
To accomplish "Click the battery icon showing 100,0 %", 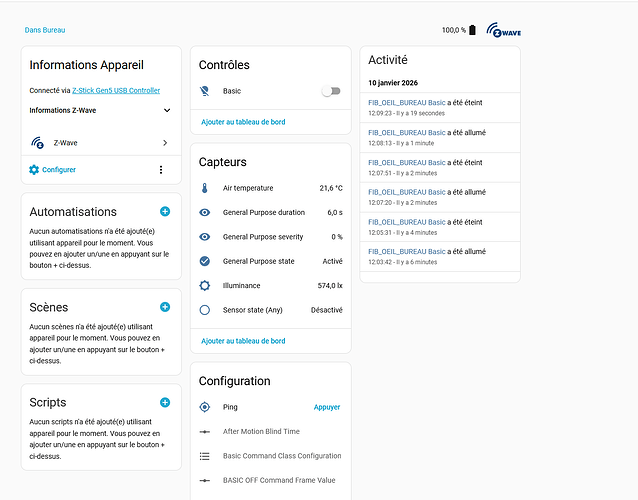I will click(473, 31).
